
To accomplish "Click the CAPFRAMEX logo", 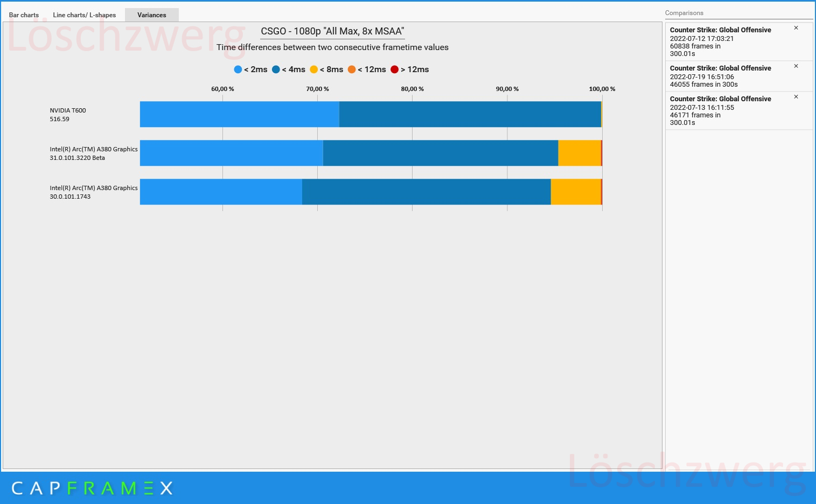I will pyautogui.click(x=92, y=488).
